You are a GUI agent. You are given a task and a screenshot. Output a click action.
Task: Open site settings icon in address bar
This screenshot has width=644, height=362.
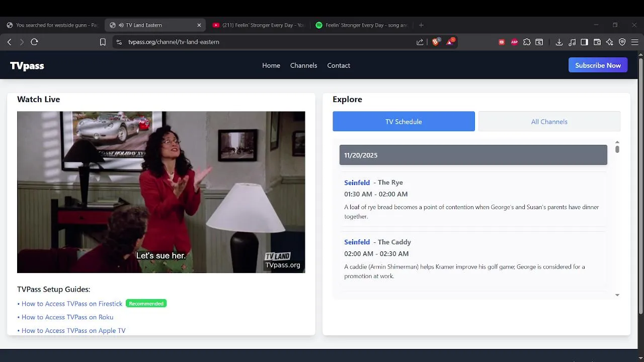click(119, 42)
